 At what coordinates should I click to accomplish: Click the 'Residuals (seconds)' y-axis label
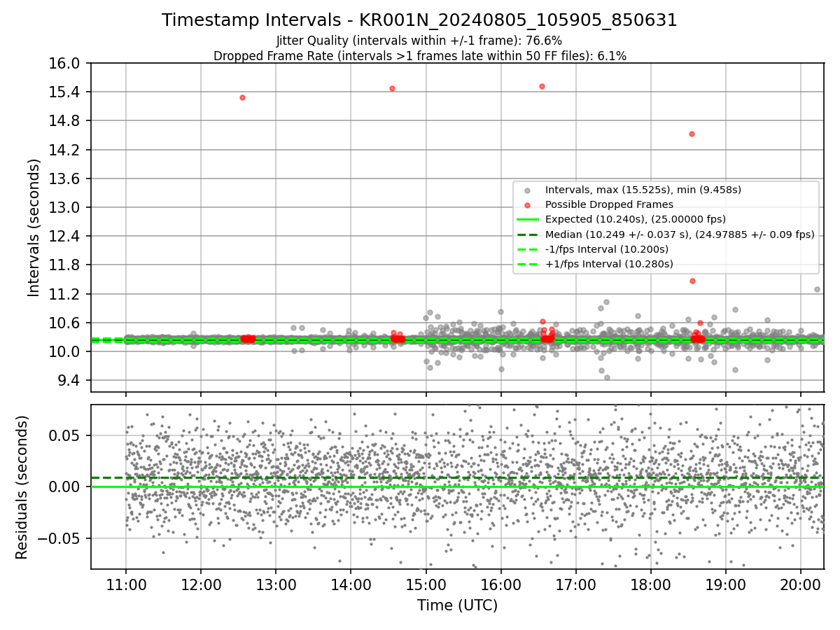point(22,487)
